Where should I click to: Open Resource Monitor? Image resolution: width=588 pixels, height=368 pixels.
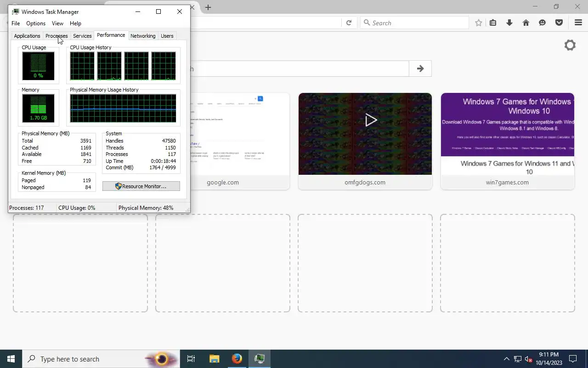coord(141,186)
